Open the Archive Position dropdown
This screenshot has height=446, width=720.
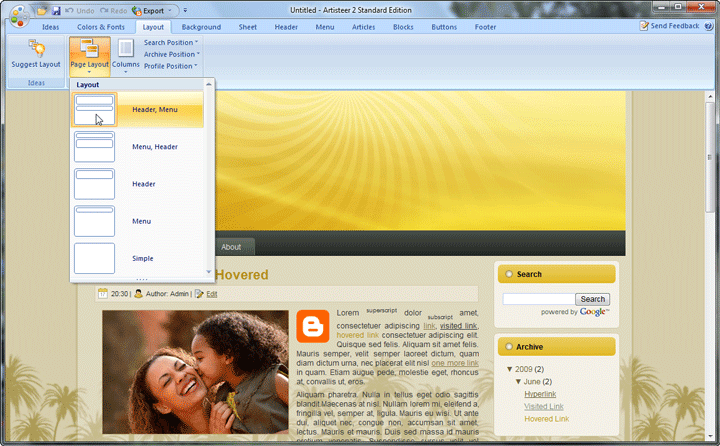coord(171,54)
